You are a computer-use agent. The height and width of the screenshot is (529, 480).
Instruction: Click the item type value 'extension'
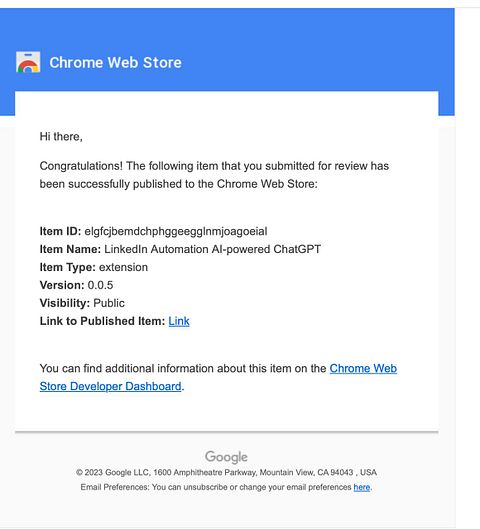[123, 267]
